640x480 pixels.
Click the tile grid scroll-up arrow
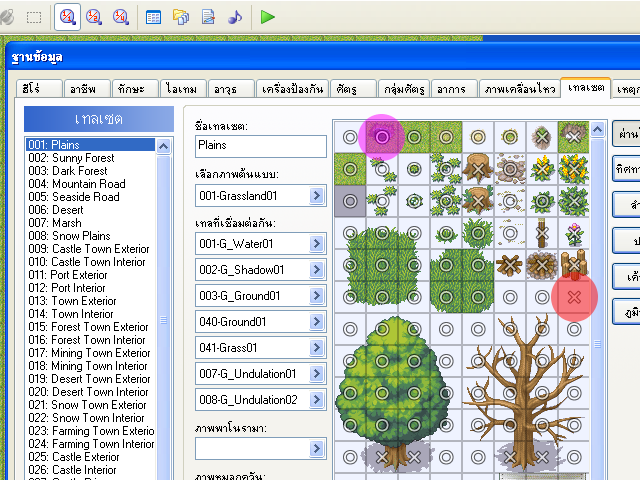[x=597, y=130]
